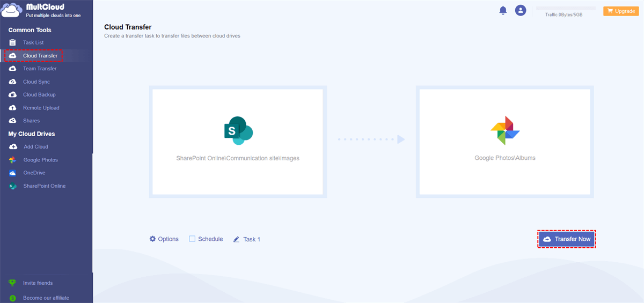Choose Add Cloud under My Cloud Drives

36,146
